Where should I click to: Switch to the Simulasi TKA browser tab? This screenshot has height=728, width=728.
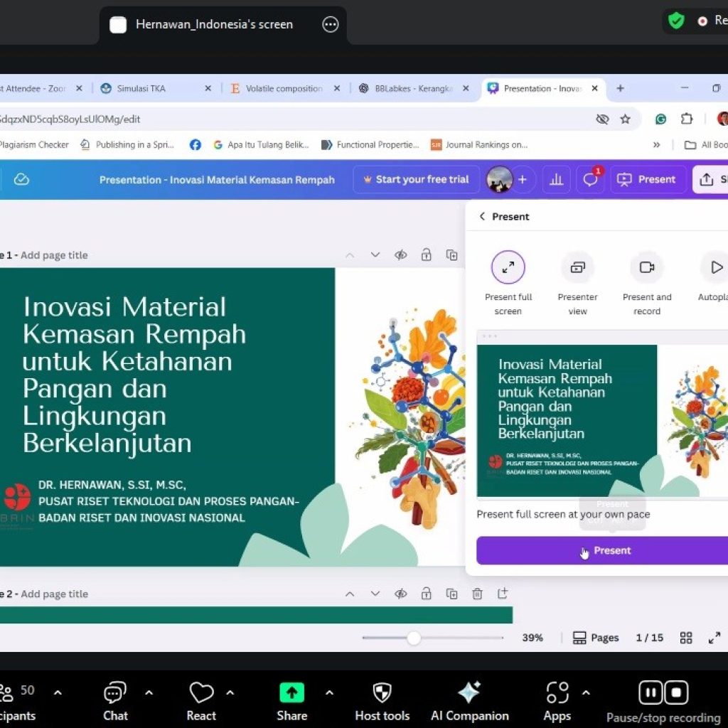click(141, 89)
